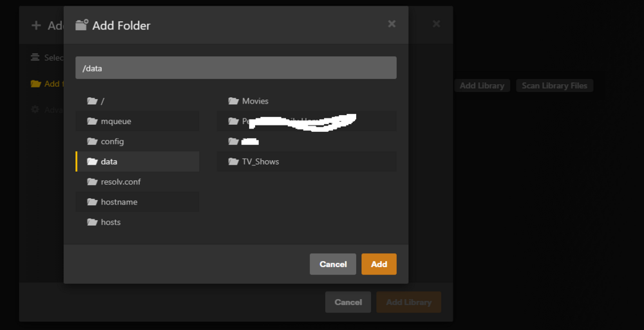Screen dimensions: 644x330
Task: Open the Movies folder
Action: point(307,101)
